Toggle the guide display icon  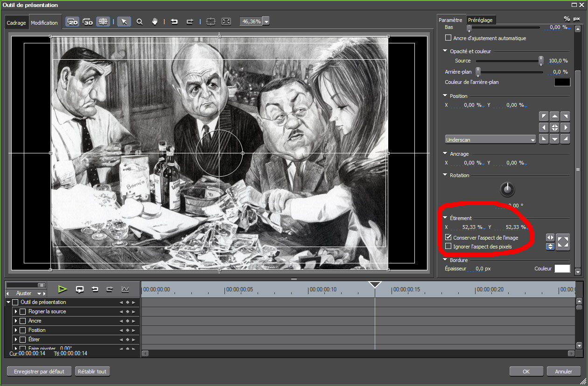103,21
